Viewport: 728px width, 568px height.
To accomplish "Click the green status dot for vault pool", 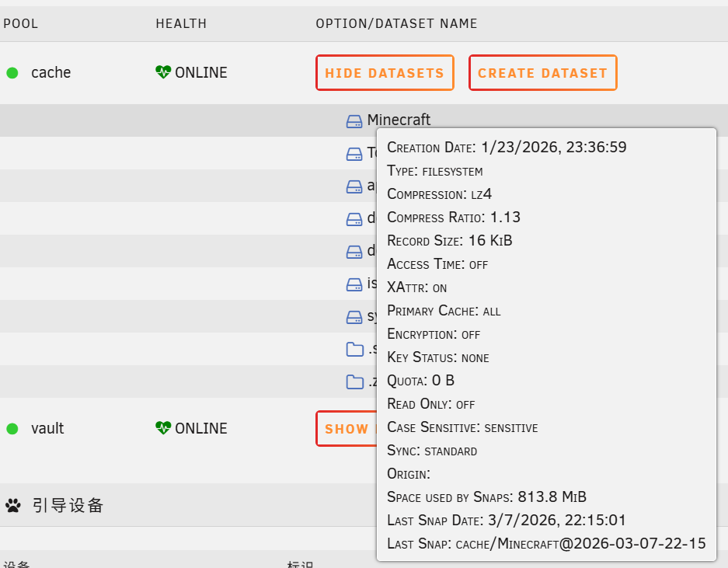I will coord(12,429).
